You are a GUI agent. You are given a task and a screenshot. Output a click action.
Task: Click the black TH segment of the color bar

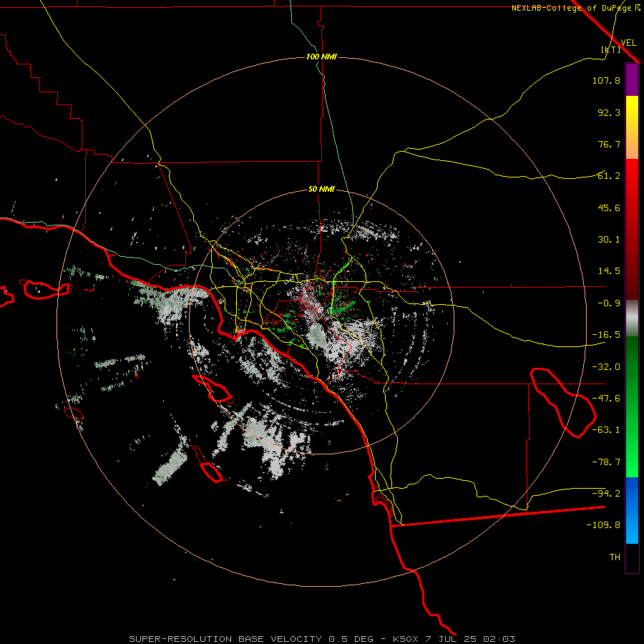click(632, 557)
